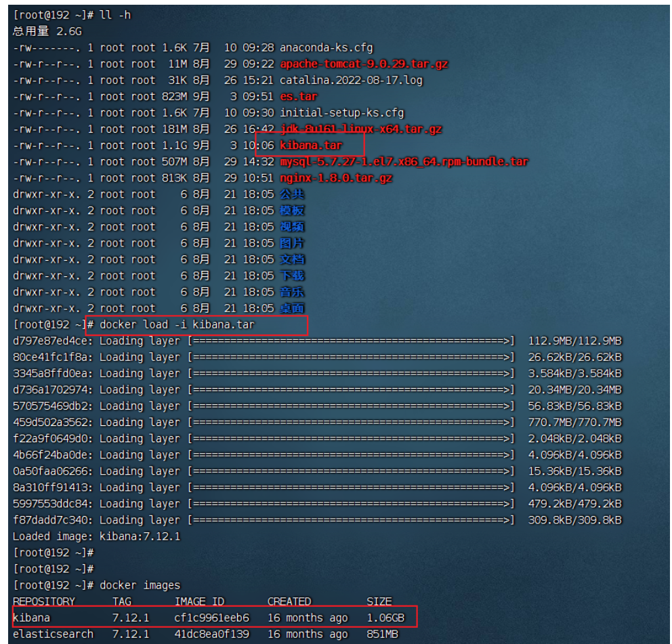Click the 823M size of es.tar
This screenshot has height=644, width=672.
(x=174, y=96)
